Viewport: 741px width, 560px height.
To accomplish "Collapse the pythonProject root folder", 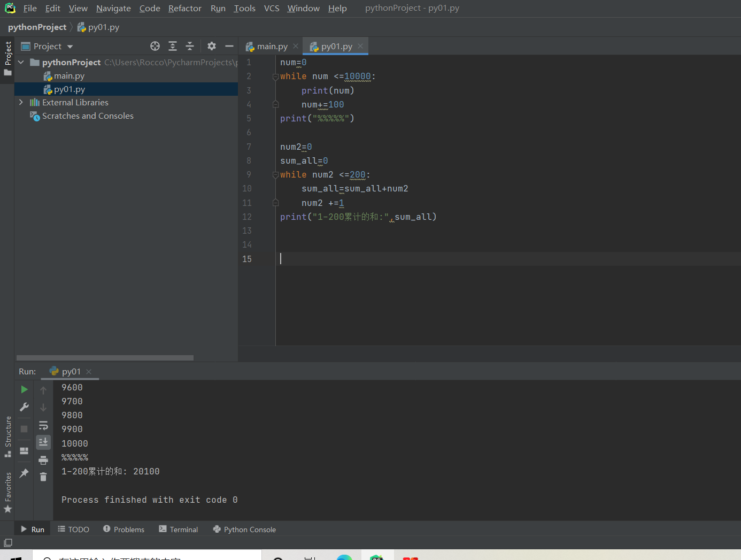I will click(21, 63).
